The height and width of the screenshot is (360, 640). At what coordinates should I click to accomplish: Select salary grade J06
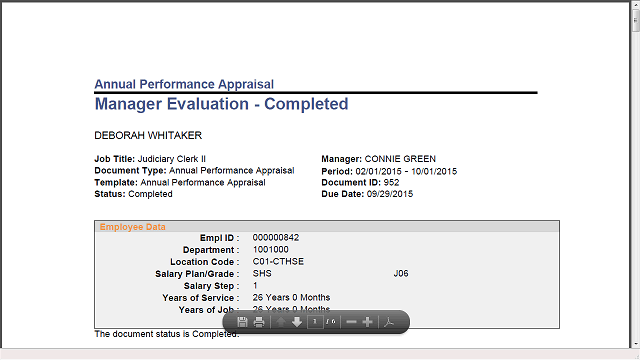click(401, 273)
